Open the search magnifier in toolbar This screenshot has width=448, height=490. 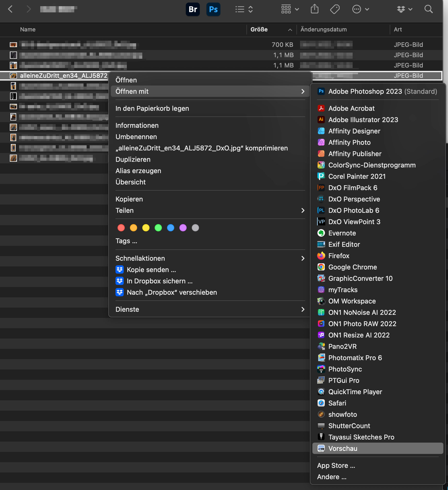click(428, 9)
